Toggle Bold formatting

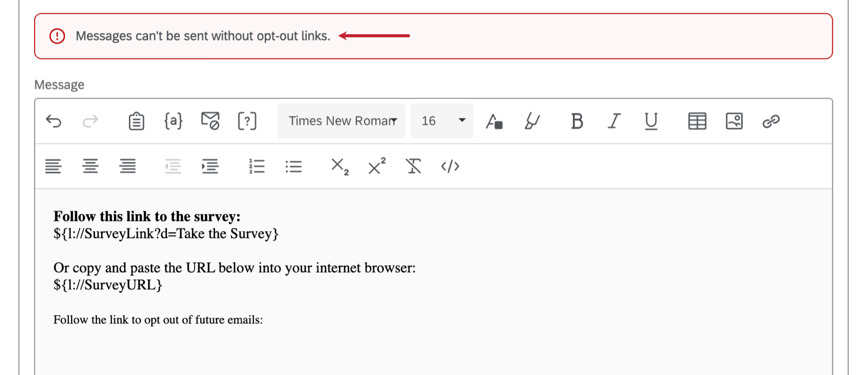[x=577, y=121]
